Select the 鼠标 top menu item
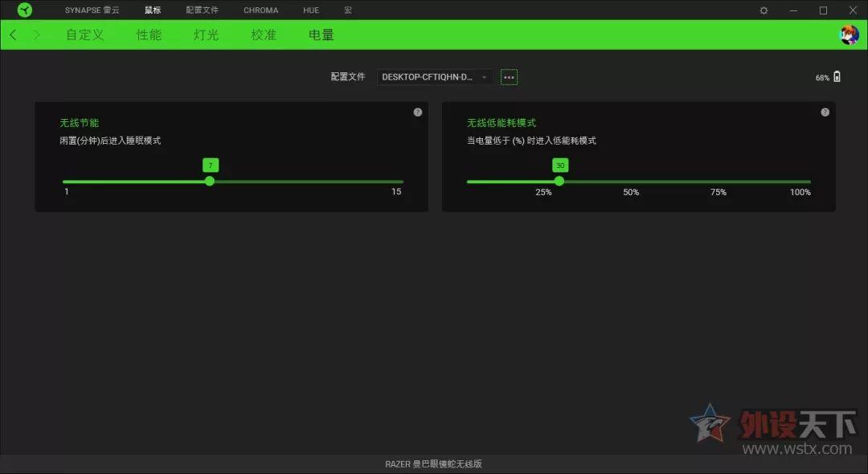The width and height of the screenshot is (868, 474). [152, 10]
